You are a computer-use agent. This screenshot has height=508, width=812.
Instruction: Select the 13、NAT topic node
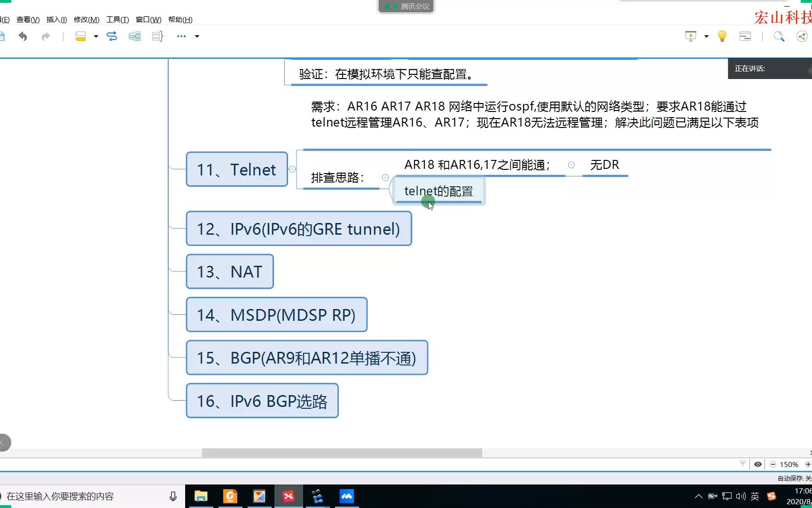[x=229, y=271]
